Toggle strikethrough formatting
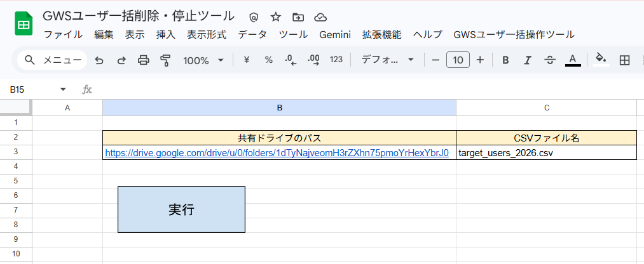This screenshot has width=644, height=264. click(550, 61)
